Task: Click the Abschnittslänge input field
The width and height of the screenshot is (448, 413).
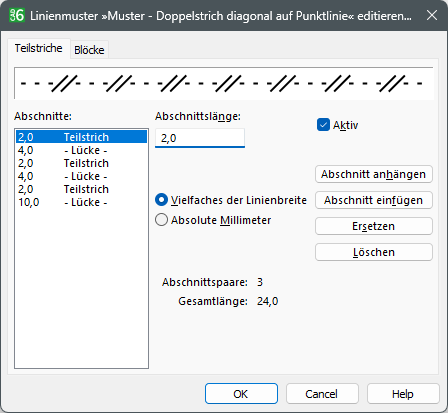Action: 200,138
